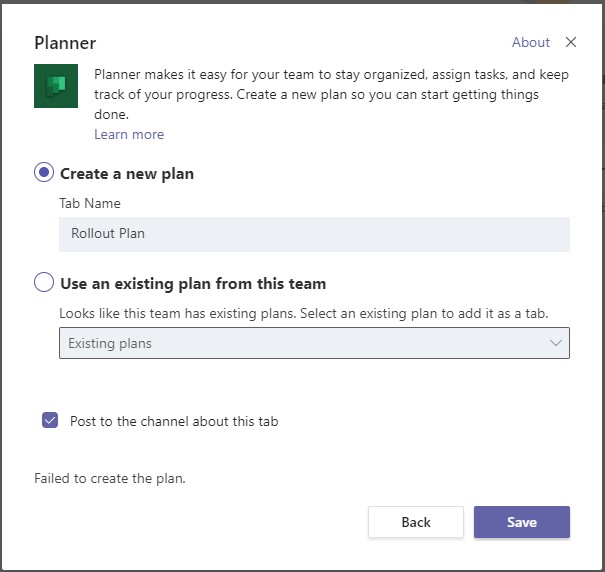
Task: Click the Planner description paragraph
Action: click(330, 95)
